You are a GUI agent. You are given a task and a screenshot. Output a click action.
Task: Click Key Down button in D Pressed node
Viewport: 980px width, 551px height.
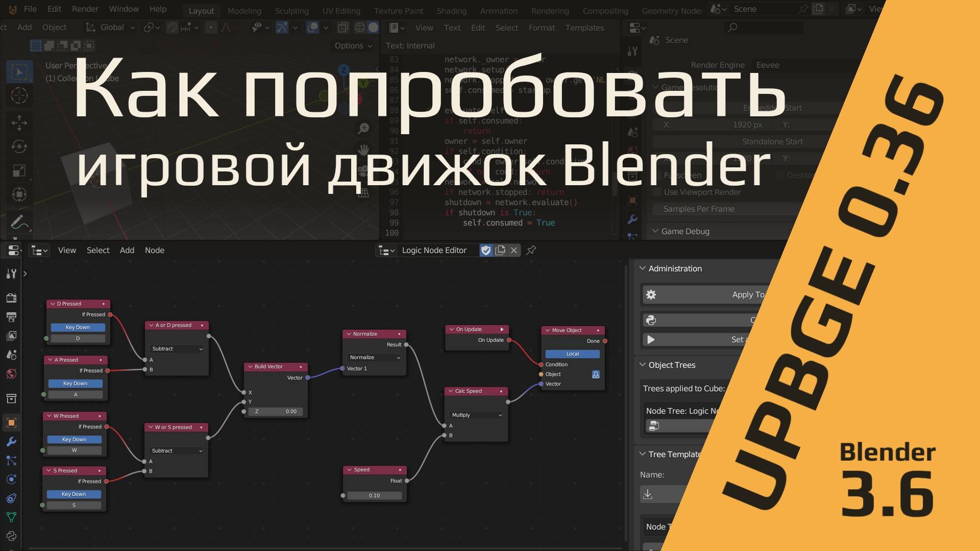click(78, 328)
